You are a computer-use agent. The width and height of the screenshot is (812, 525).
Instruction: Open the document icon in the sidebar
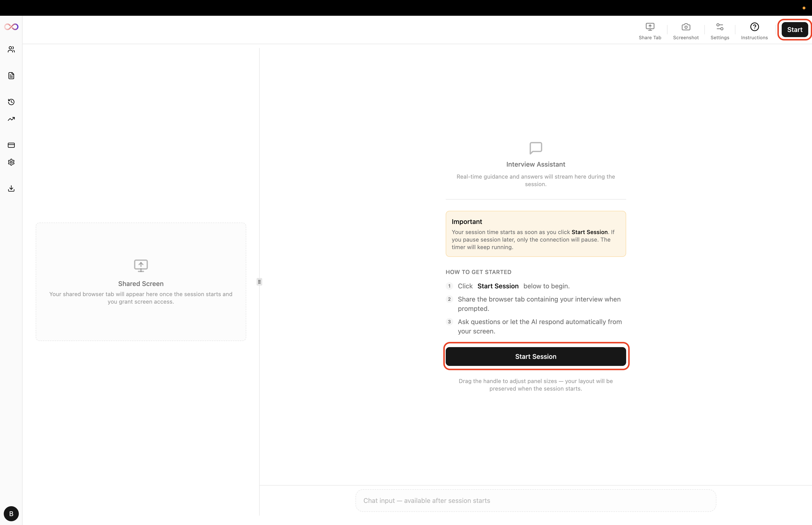pyautogui.click(x=11, y=76)
